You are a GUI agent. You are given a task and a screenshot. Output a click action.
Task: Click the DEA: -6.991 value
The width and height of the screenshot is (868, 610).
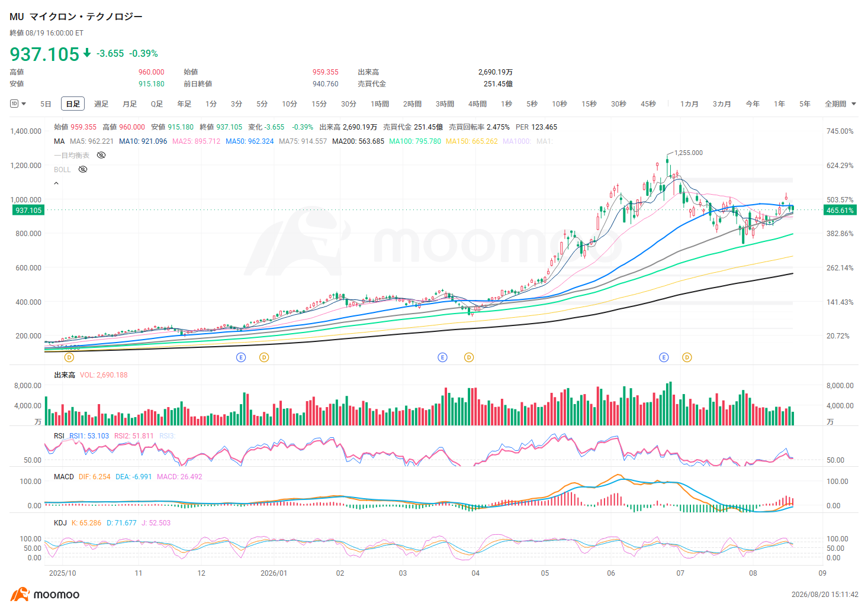[x=134, y=477]
